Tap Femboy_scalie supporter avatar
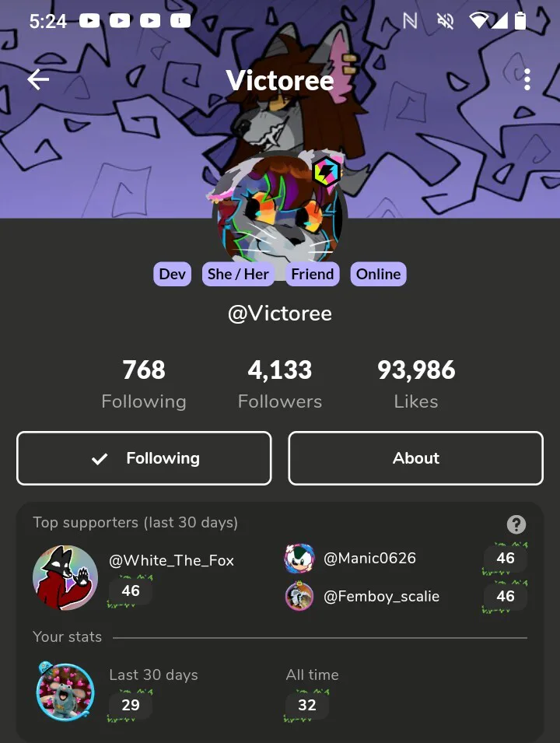This screenshot has height=743, width=560. coord(299,596)
